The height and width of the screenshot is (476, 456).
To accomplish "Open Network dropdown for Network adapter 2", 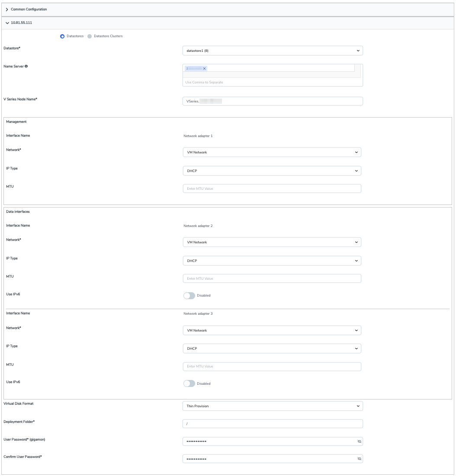I will pos(272,242).
